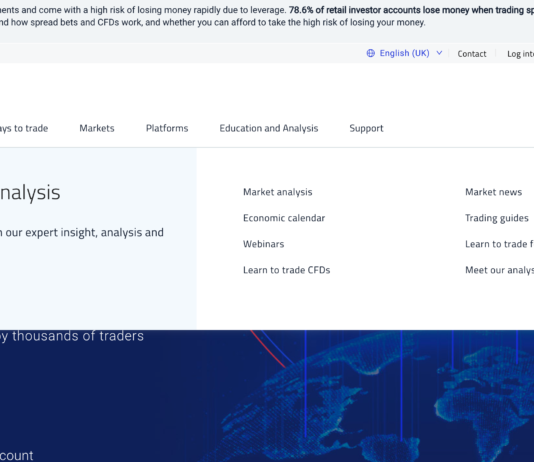Open the Meet our analysts link
Image resolution: width=534 pixels, height=462 pixels.
click(x=499, y=270)
